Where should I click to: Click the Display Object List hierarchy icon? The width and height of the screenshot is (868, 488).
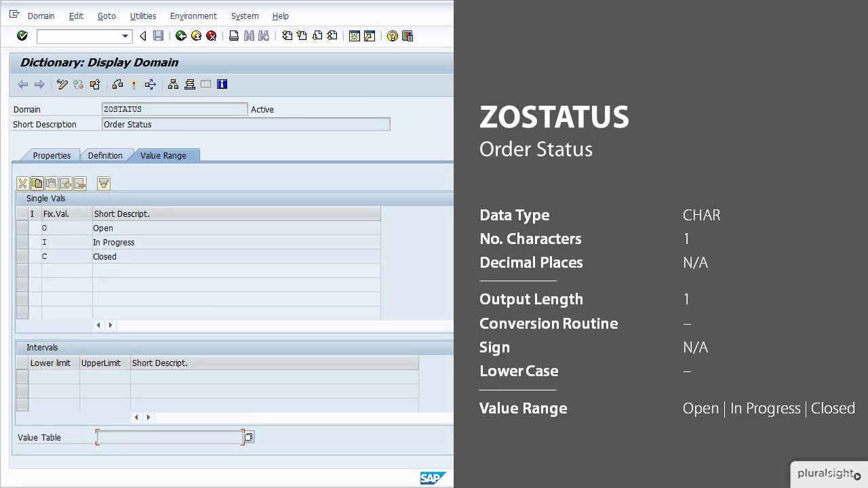173,84
